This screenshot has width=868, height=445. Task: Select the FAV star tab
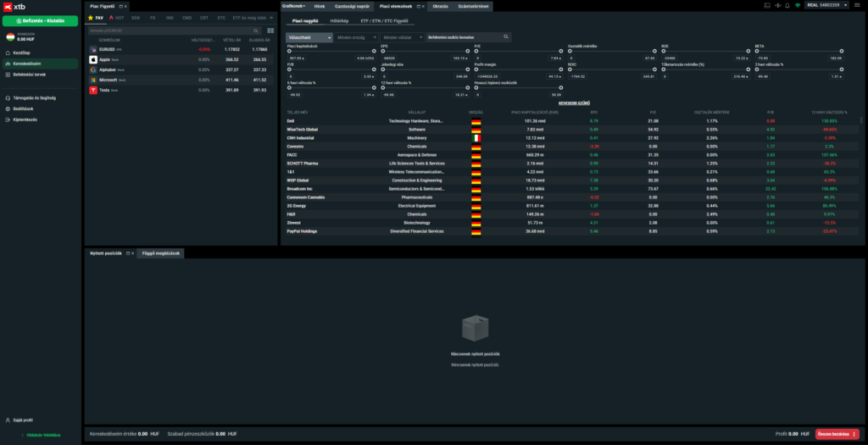[96, 18]
